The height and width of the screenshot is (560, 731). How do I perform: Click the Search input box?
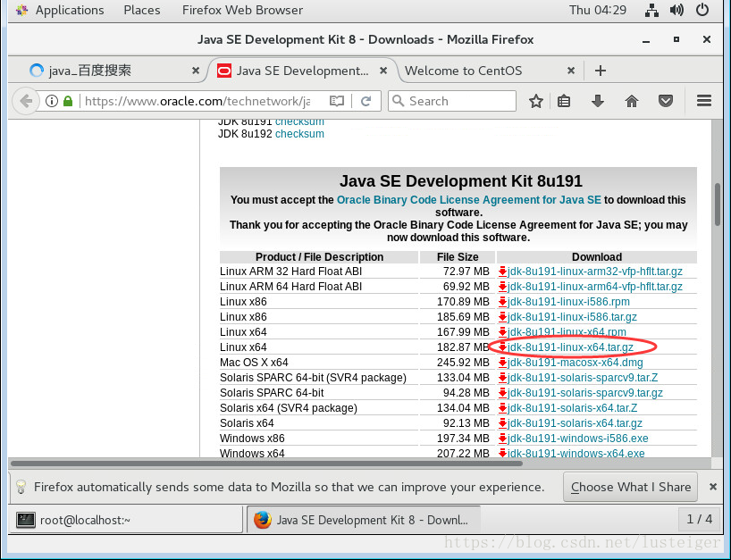(x=452, y=101)
